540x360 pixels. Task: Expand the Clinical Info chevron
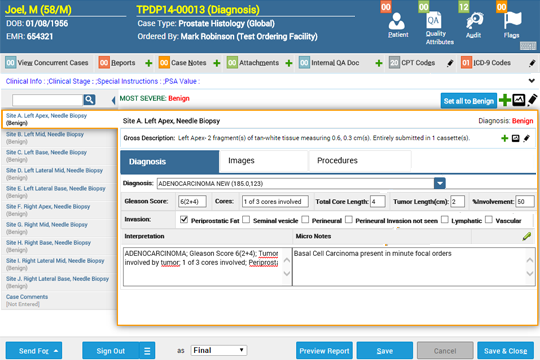pos(532,81)
